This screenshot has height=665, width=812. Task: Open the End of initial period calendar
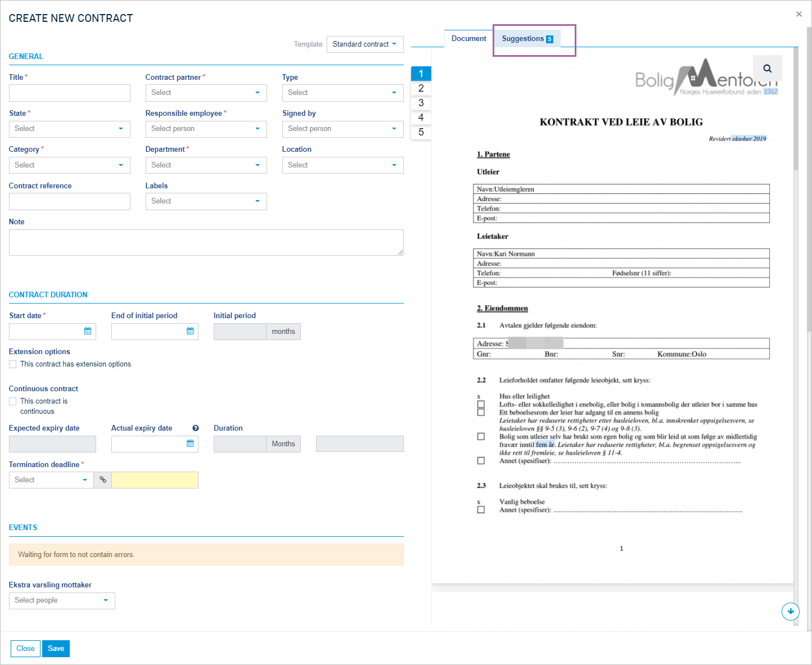coord(190,331)
